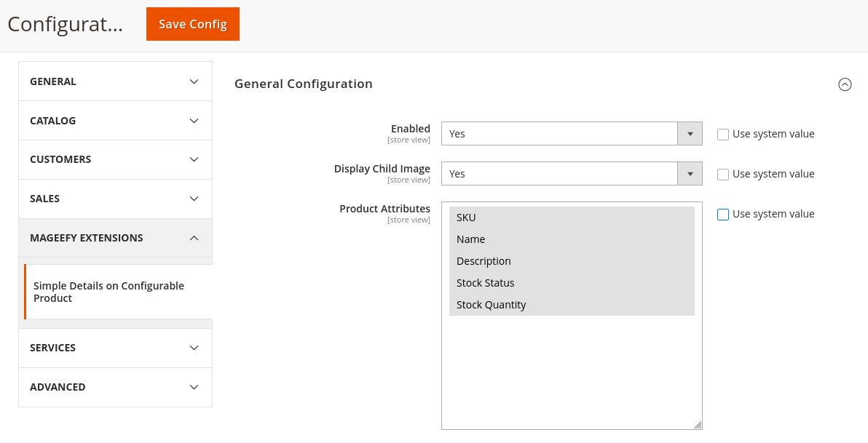Image resolution: width=868 pixels, height=443 pixels.
Task: Open Simple Details on Configurable Product tab
Action: pyautogui.click(x=108, y=292)
